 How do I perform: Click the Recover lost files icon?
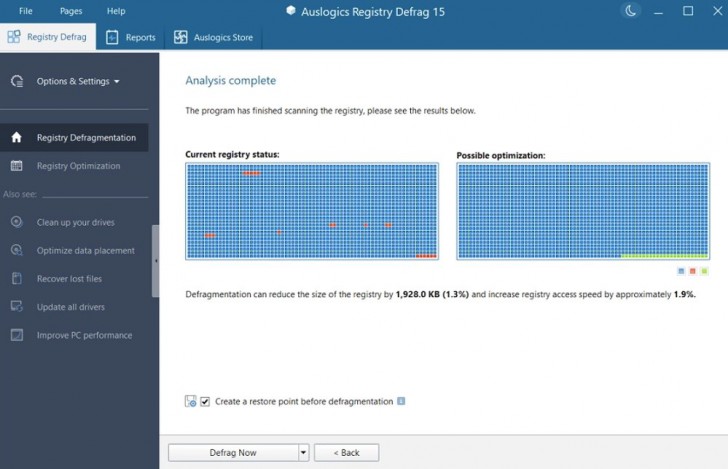(x=16, y=279)
